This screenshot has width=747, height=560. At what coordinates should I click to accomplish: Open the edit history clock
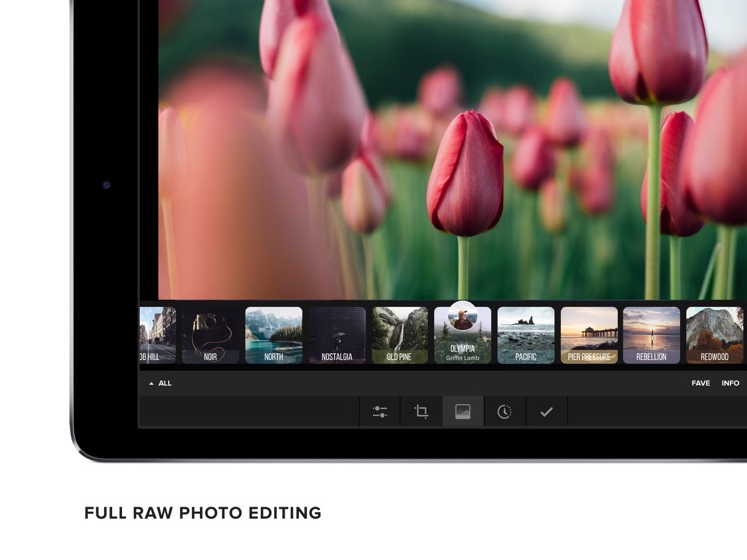pyautogui.click(x=505, y=412)
